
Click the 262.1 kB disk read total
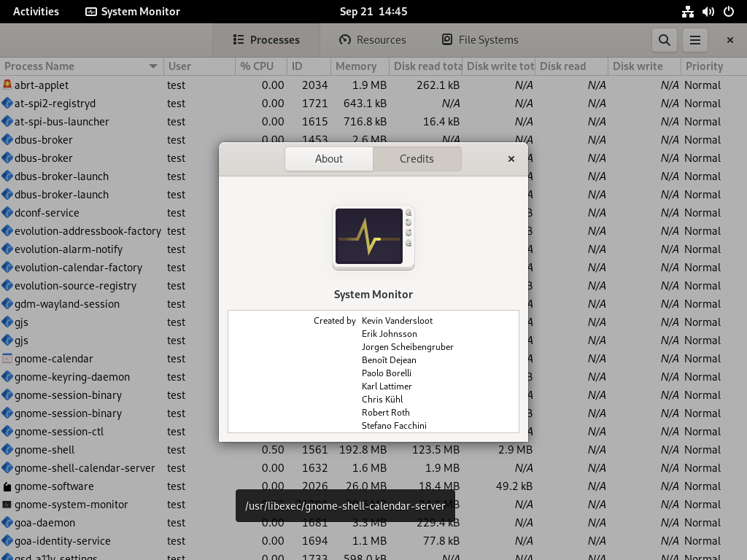click(438, 85)
